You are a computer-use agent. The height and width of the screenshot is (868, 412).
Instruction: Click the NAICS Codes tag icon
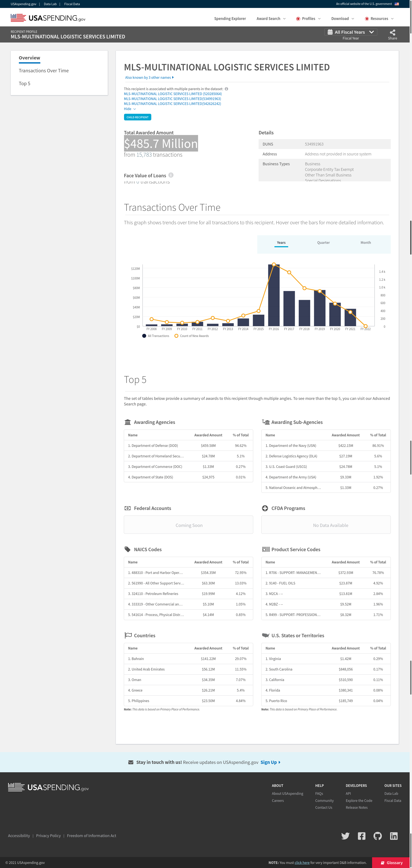click(128, 549)
